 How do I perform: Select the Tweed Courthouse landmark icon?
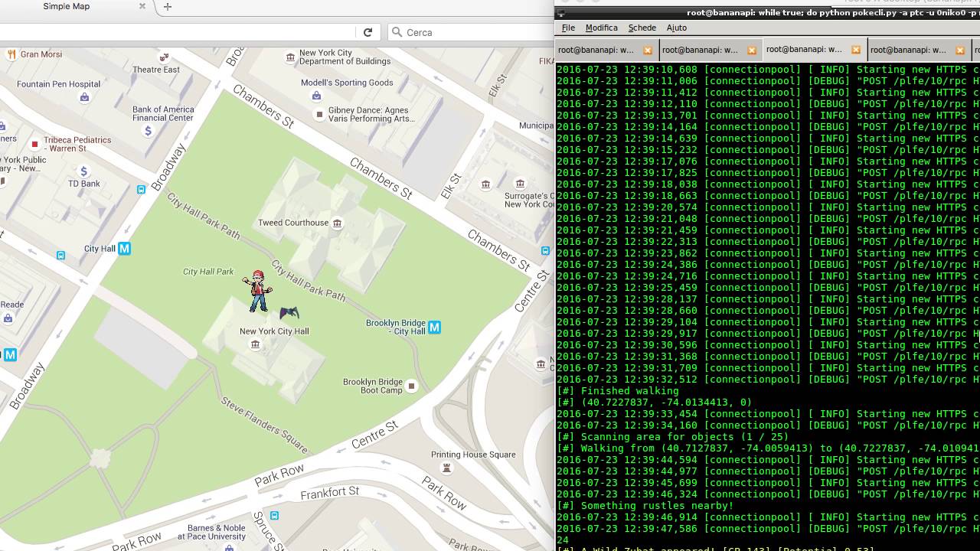coord(337,223)
